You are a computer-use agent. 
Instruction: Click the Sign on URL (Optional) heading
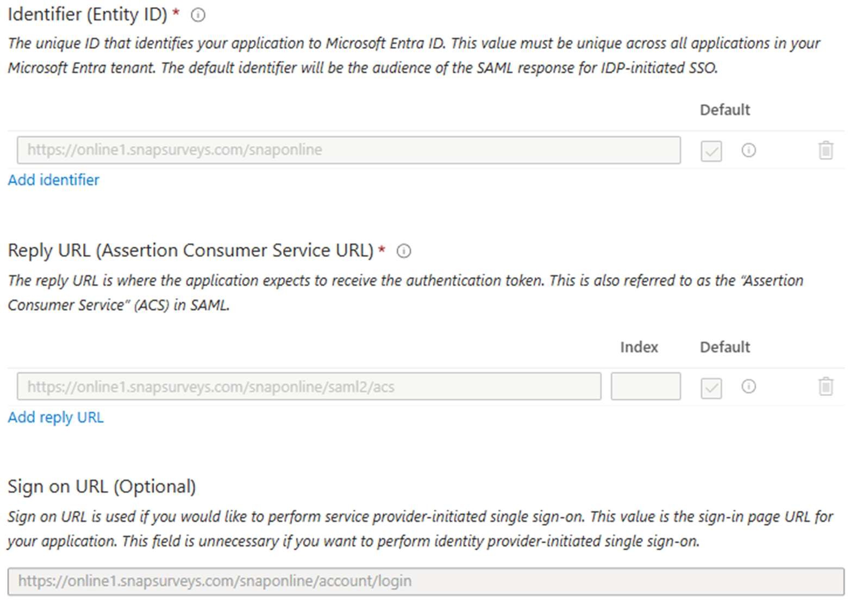[102, 486]
